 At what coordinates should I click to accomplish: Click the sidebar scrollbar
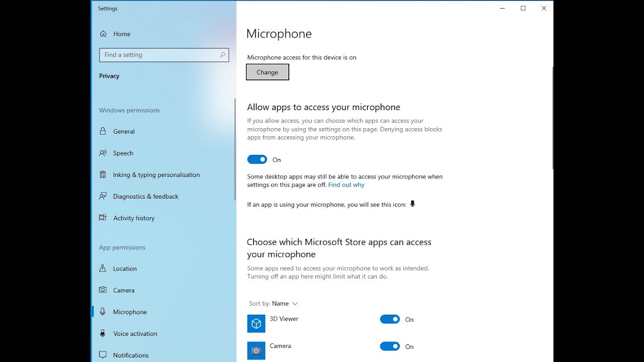(x=235, y=149)
